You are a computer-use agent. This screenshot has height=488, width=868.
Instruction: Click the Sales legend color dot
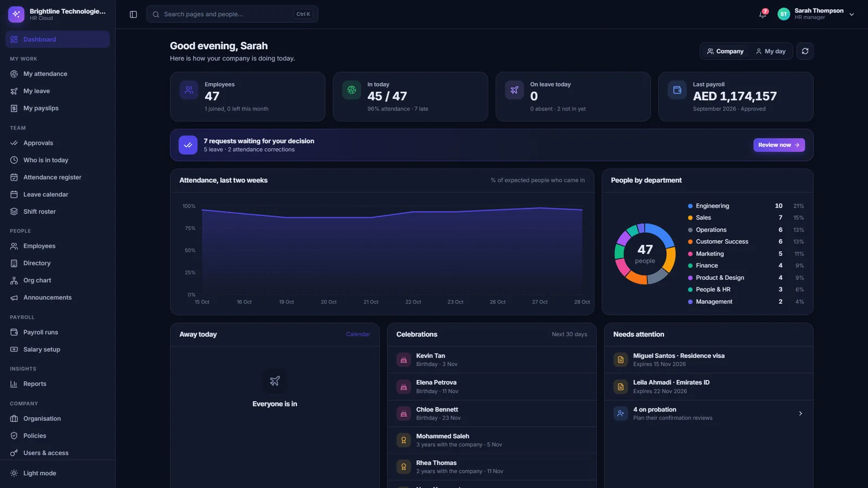690,218
